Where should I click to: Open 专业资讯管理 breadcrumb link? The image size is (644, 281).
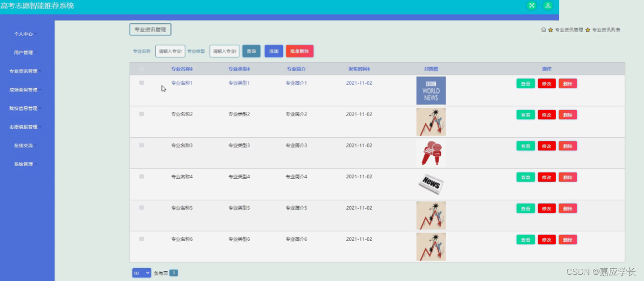click(x=569, y=30)
